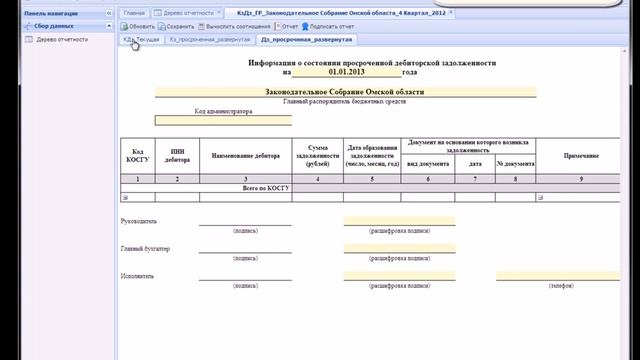The height and width of the screenshot is (360, 640).
Task: Click the Подписать отчет button label
Action: [332, 27]
